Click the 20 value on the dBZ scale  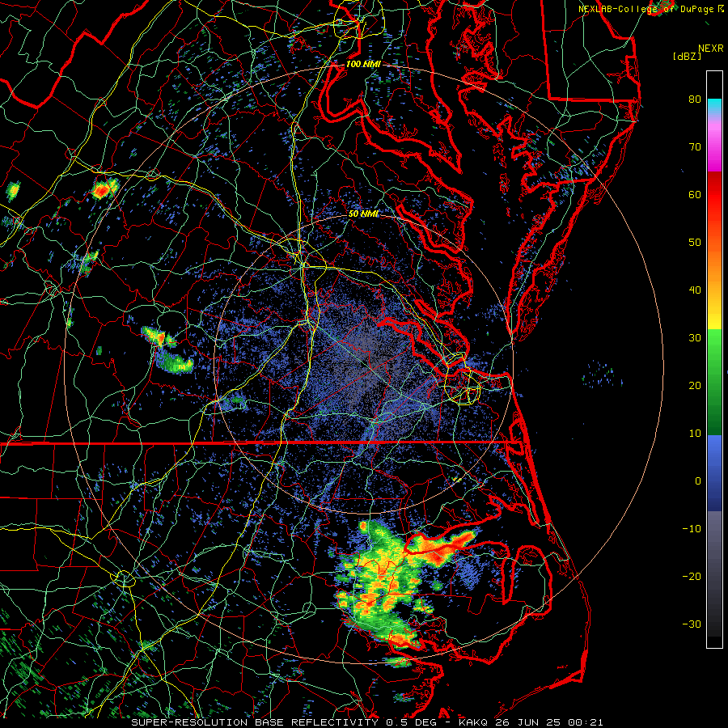tap(695, 385)
